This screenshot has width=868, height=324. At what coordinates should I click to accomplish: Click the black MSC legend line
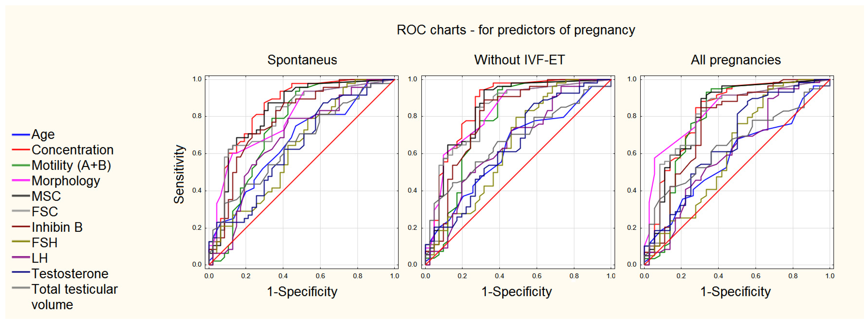tap(21, 196)
